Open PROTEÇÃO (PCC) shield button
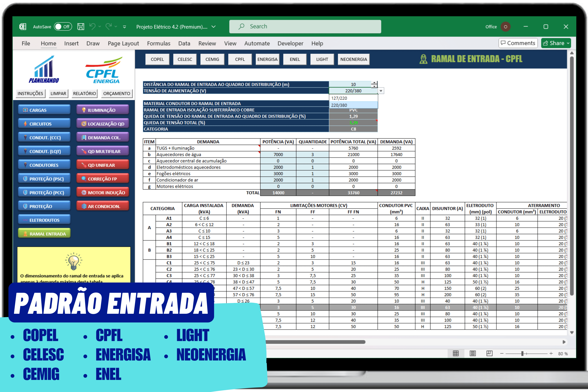The image size is (588, 392). [x=44, y=193]
